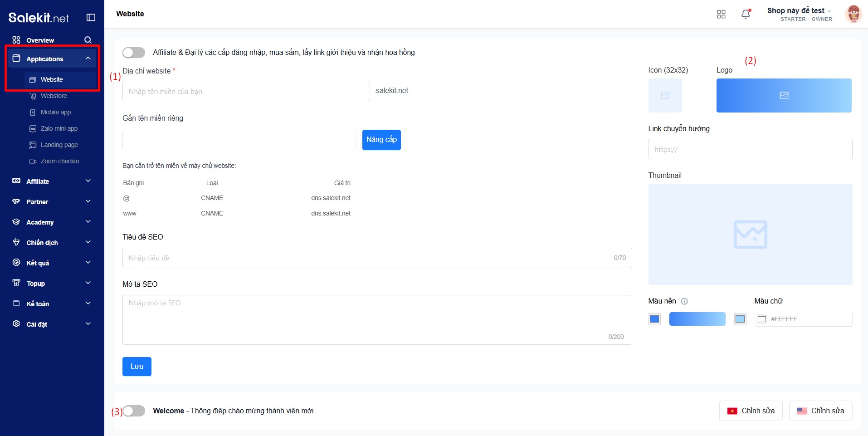Expand the Affiliate sidebar section
Viewport: 868px width, 436px height.
point(88,181)
